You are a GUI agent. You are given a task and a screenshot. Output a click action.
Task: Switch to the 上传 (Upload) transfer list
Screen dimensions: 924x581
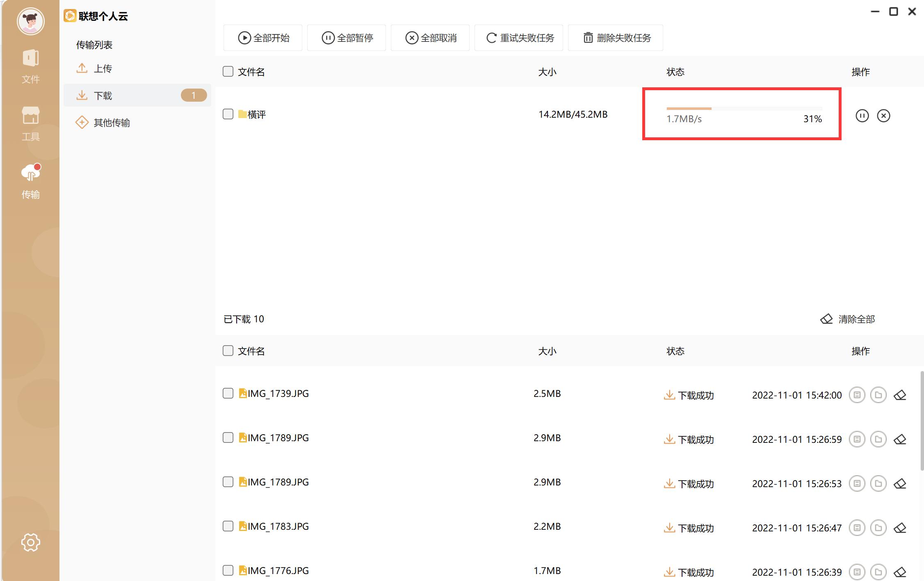[103, 68]
